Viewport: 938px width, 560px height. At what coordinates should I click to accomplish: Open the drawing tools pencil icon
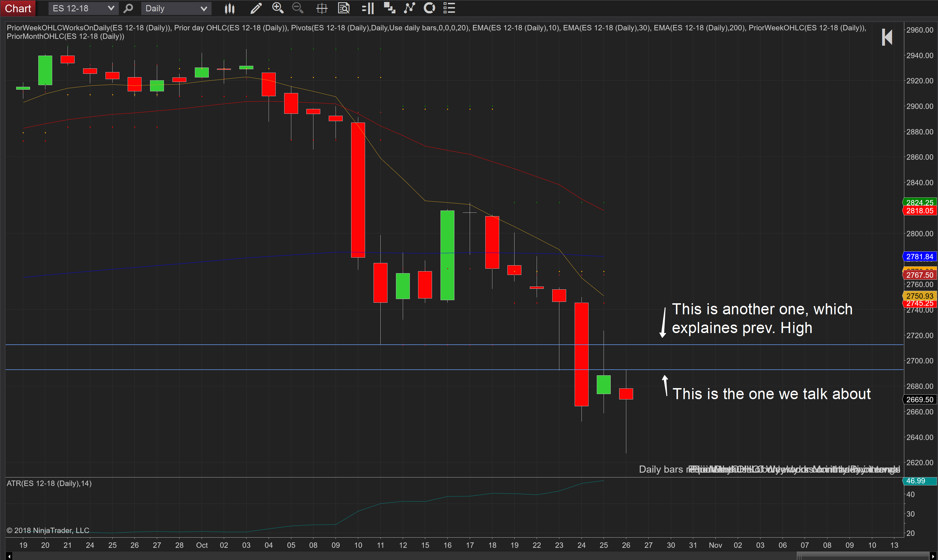256,8
